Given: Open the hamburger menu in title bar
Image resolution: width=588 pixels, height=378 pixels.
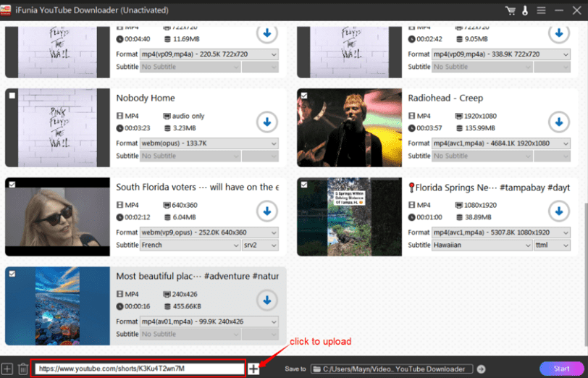Looking at the screenshot, I should 539,10.
